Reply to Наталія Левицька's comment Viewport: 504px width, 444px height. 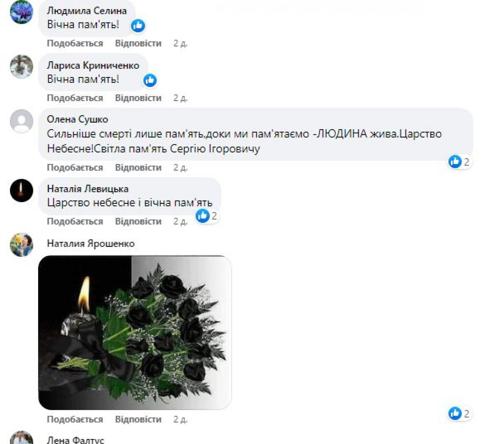pyautogui.click(x=138, y=221)
